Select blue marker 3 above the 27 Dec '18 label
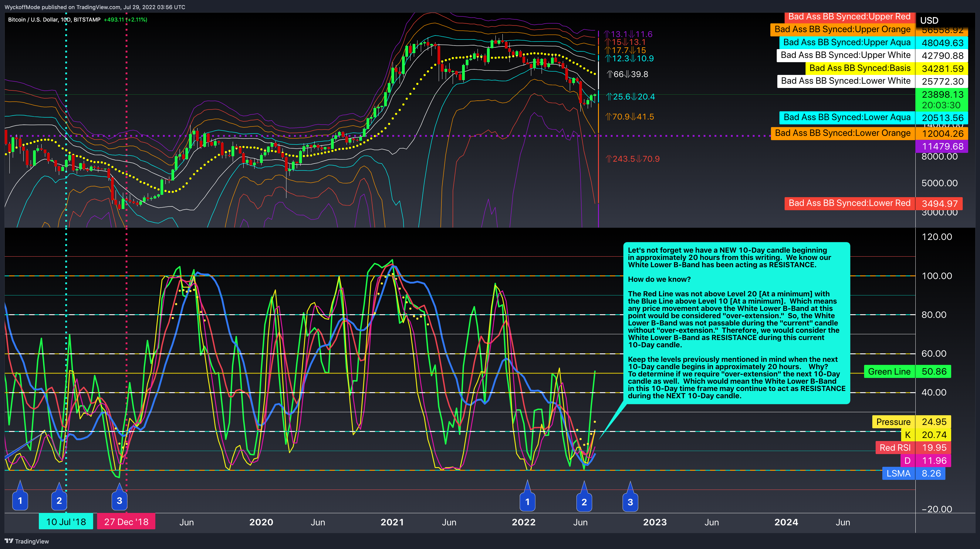This screenshot has height=549, width=980. (x=120, y=501)
